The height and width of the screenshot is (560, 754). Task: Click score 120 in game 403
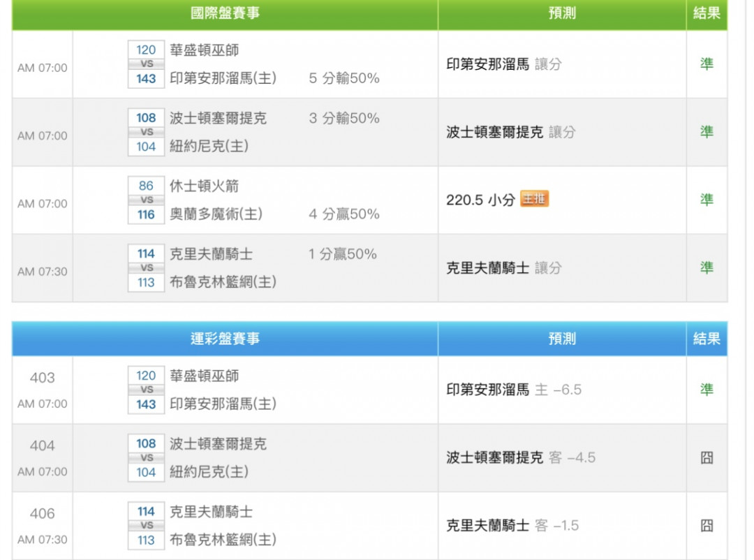[x=146, y=375]
